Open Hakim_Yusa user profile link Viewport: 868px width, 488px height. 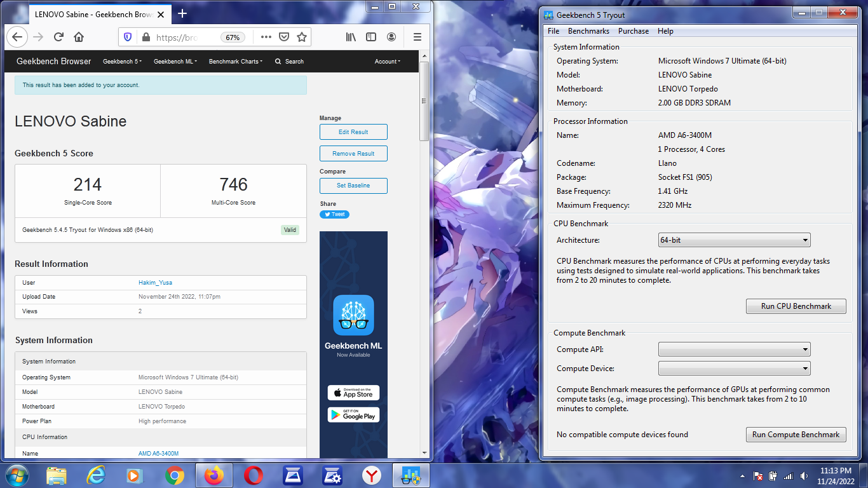click(155, 282)
